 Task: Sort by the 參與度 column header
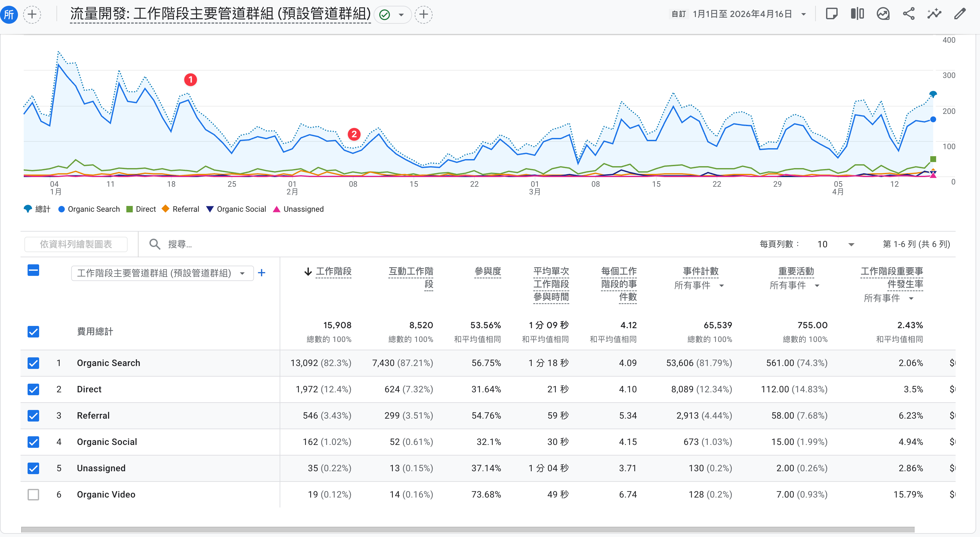pyautogui.click(x=487, y=271)
